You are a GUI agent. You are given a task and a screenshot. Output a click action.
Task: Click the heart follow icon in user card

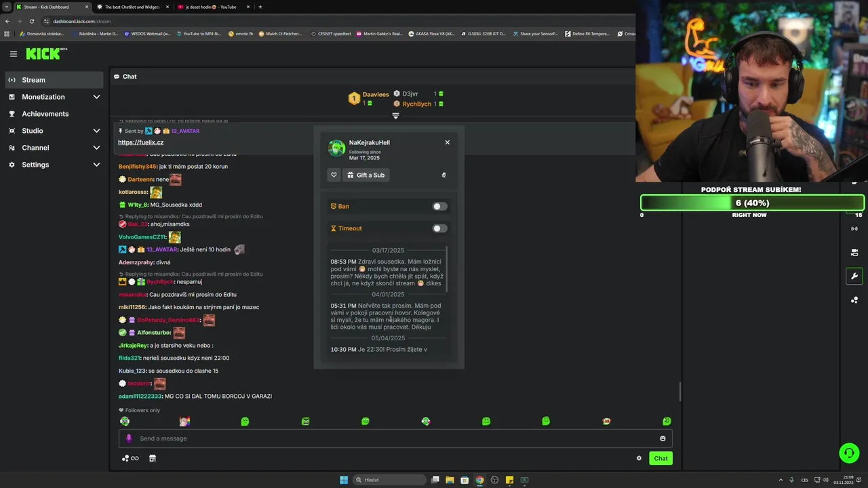click(x=334, y=175)
